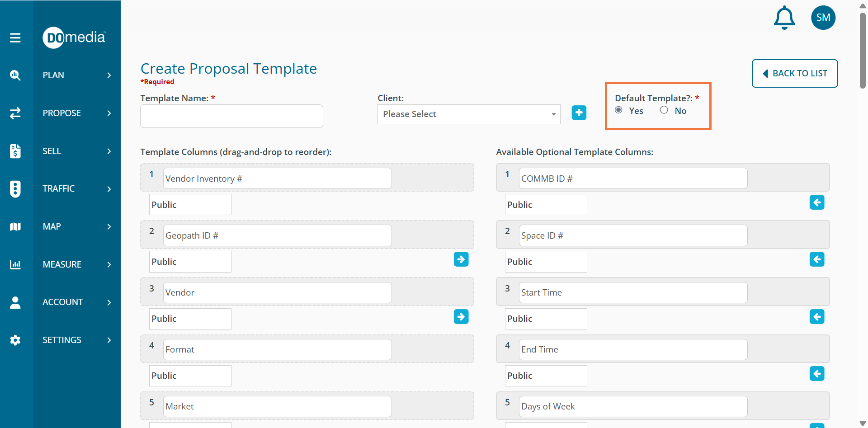868x428 pixels.
Task: Open the Client dropdown
Action: pos(468,114)
